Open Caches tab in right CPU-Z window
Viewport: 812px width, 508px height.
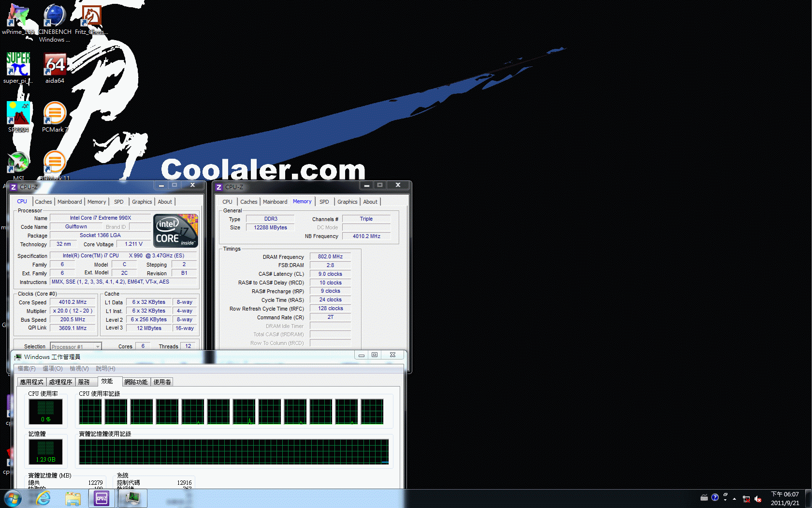coord(248,202)
